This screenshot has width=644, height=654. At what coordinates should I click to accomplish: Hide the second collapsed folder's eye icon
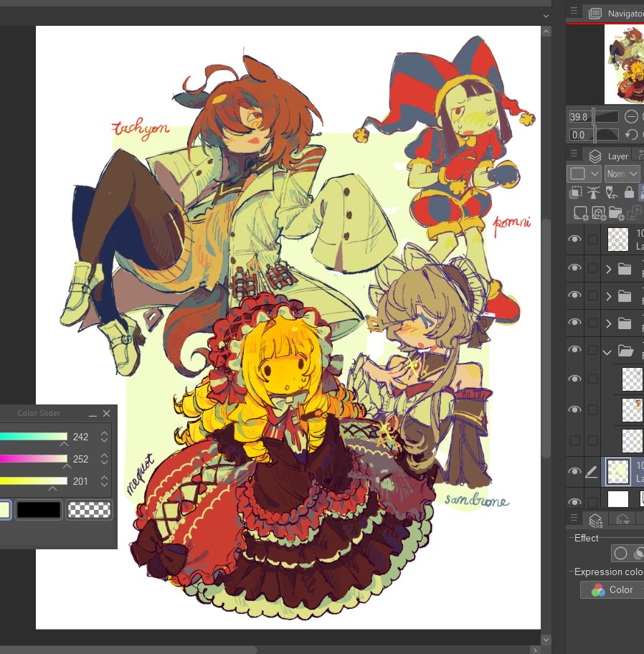574,295
